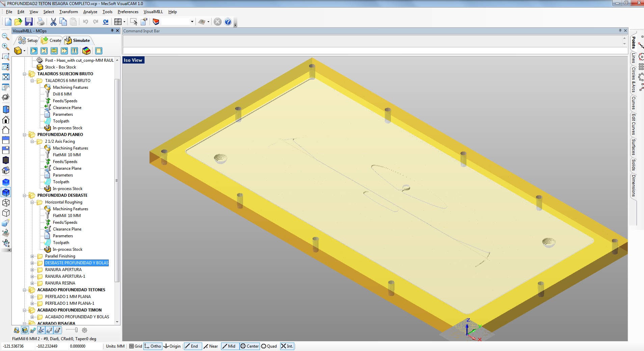The height and width of the screenshot is (351, 644).
Task: Pause the toolpath simulation
Action: (x=74, y=51)
